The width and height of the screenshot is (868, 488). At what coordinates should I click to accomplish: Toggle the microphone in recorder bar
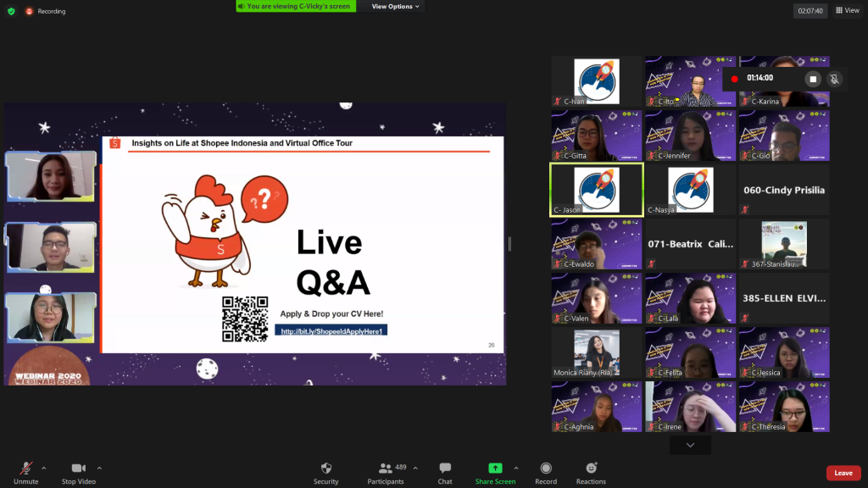click(x=834, y=79)
